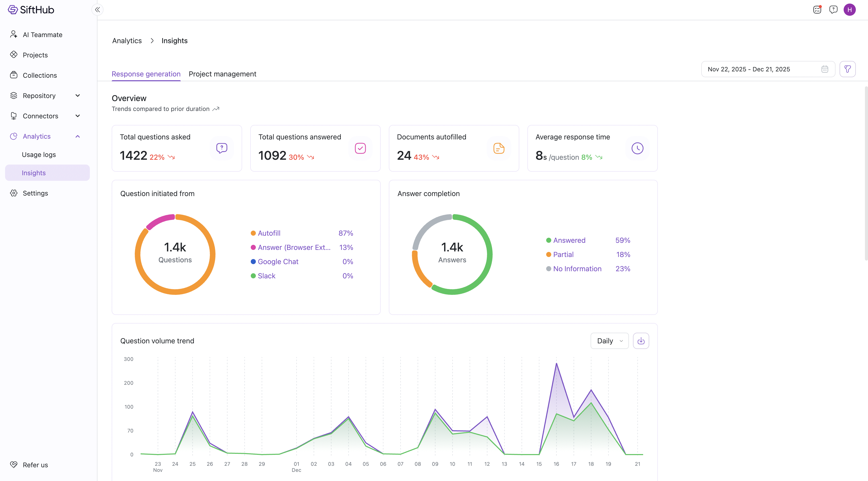
Task: Toggle Answered legend entry in completion chart
Action: pos(569,240)
